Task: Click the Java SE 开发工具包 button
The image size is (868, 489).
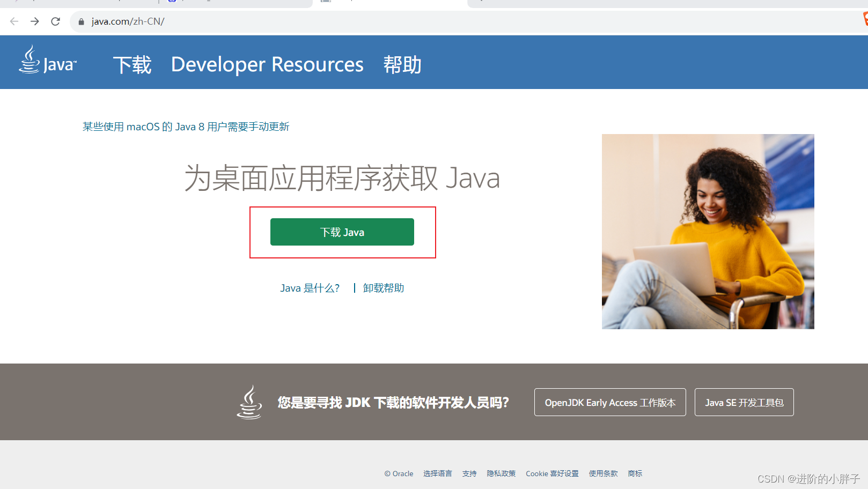Action: click(x=744, y=402)
